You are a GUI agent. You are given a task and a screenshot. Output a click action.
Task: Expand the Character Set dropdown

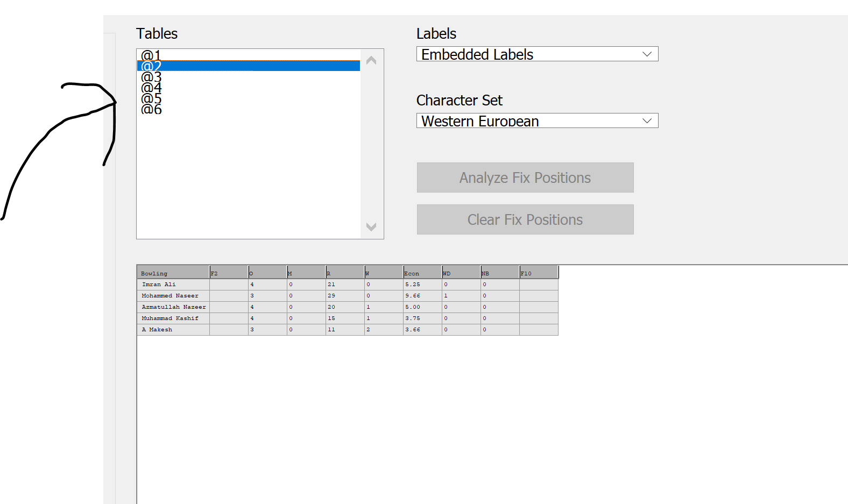(537, 121)
